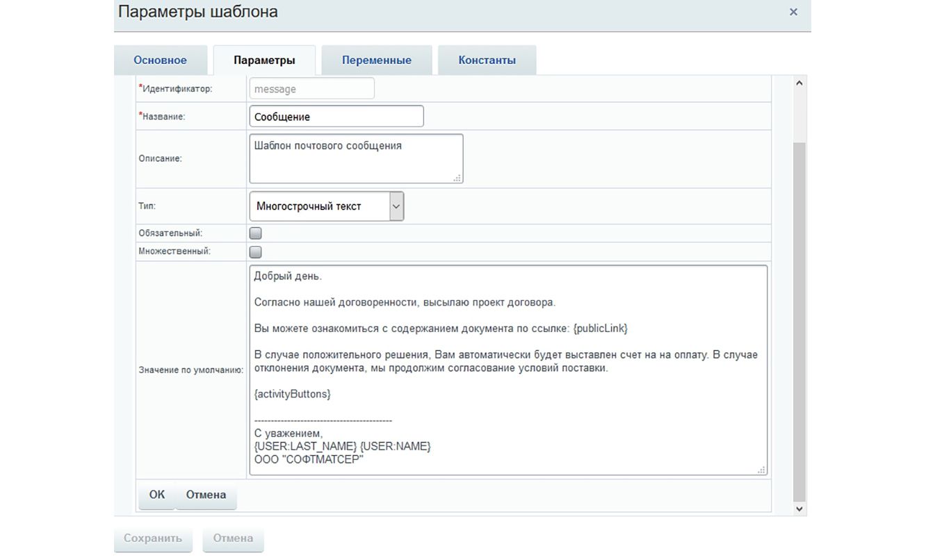Image resolution: width=926 pixels, height=560 pixels.
Task: Open the Тип dropdown Многострочный текст
Action: pos(326,206)
